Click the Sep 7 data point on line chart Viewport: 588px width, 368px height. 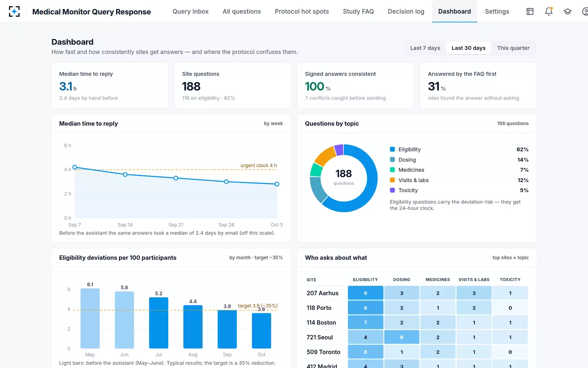point(75,167)
